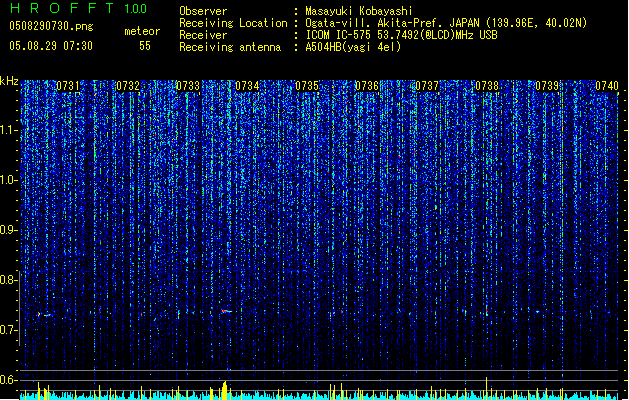This screenshot has width=629, height=400.
Task: Click the 1.1 frequency axis label
Action: pyautogui.click(x=8, y=130)
